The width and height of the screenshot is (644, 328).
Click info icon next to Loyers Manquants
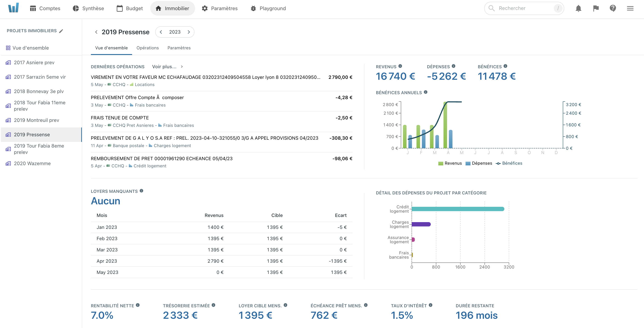[x=142, y=191]
